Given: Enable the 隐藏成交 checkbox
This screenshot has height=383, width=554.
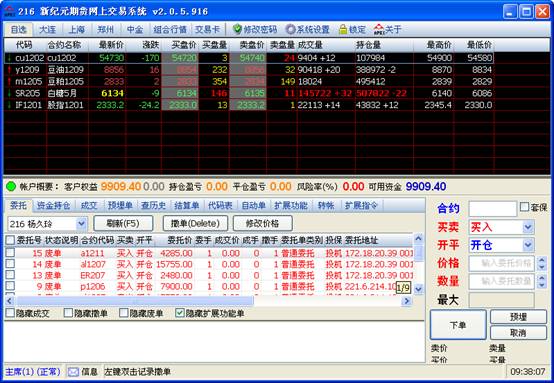Looking at the screenshot, I should click(10, 313).
